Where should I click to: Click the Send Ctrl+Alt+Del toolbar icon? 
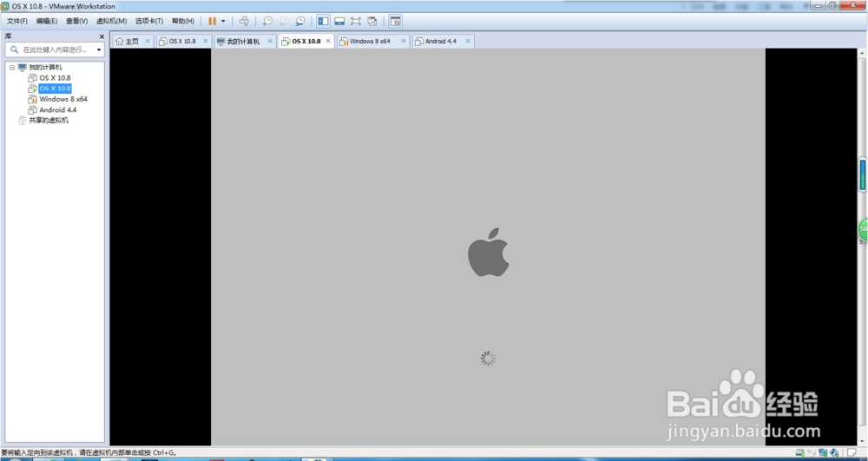pyautogui.click(x=244, y=21)
